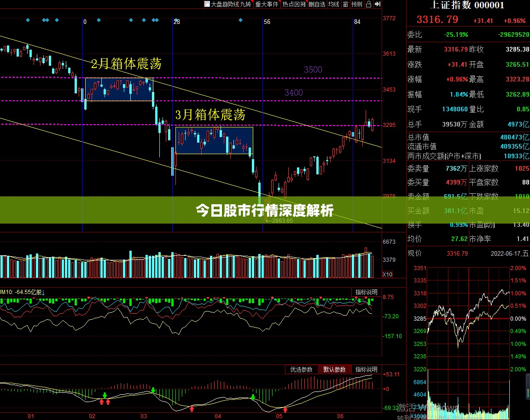This screenshot has height=420, width=530.
Task: Click the cycle line number 56
Action: pos(267,22)
